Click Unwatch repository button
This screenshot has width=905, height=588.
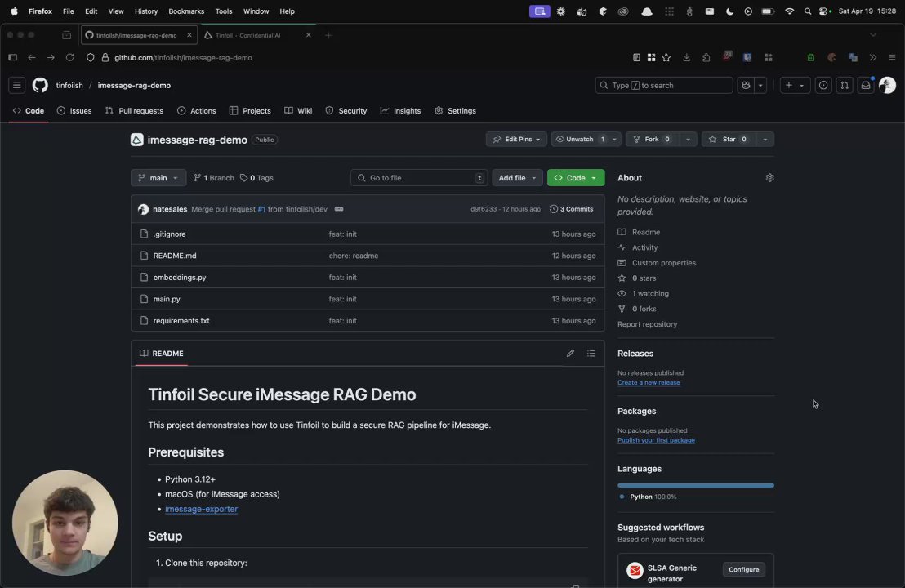579,139
